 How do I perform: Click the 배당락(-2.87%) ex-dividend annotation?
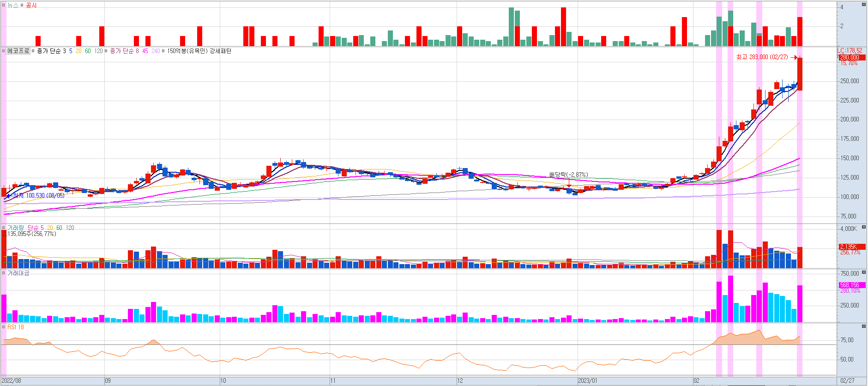(569, 175)
